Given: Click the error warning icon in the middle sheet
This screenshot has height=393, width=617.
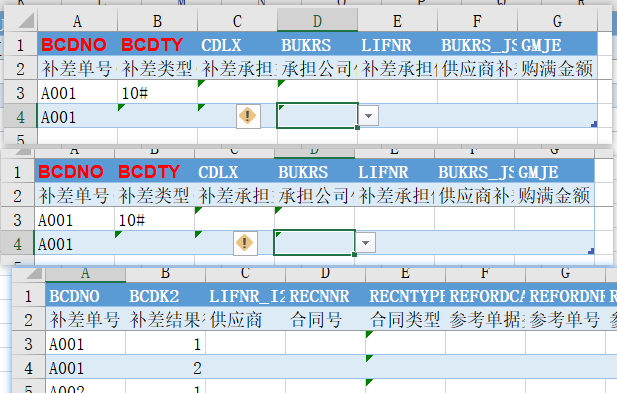Looking at the screenshot, I should pos(245,243).
